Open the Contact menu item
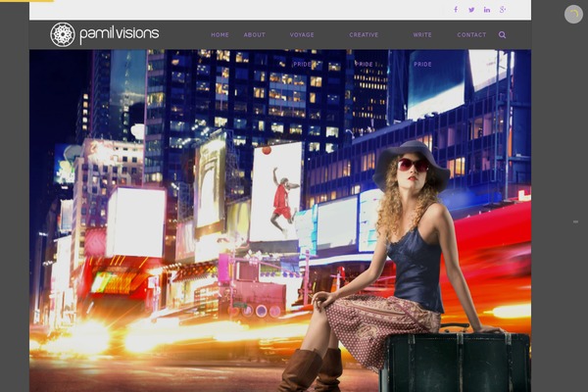Image resolution: width=588 pixels, height=392 pixels. tap(471, 35)
